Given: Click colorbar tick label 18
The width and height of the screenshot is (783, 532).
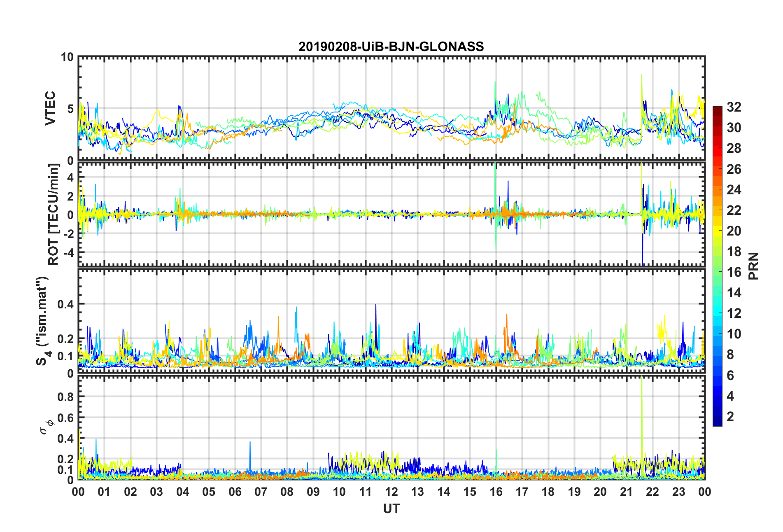Looking at the screenshot, I should pos(734,251).
